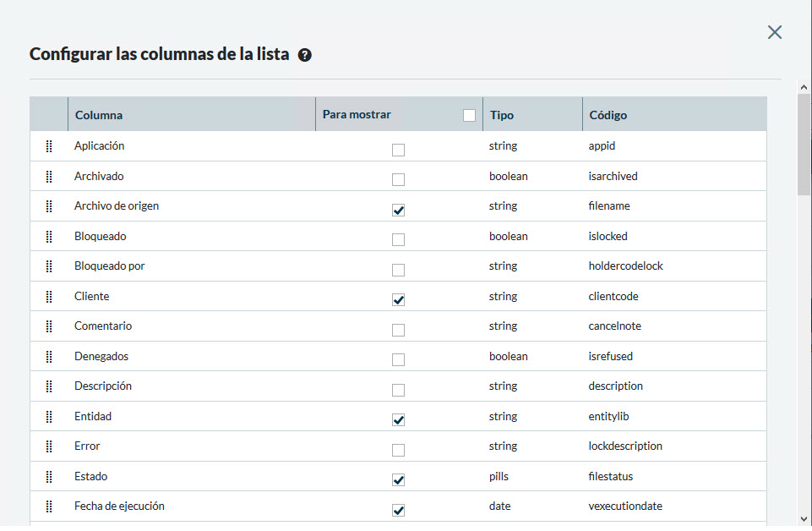812x531 pixels.
Task: Select the Comentario row name
Action: pos(103,326)
